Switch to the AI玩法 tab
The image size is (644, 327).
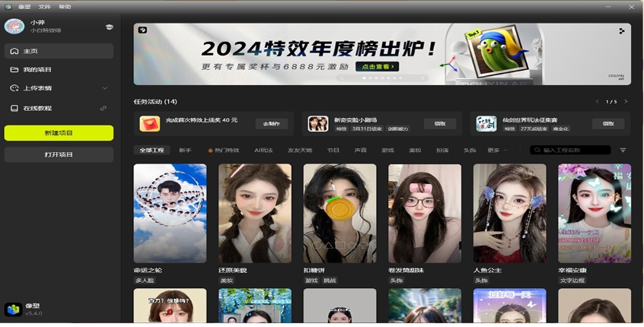[x=263, y=151]
